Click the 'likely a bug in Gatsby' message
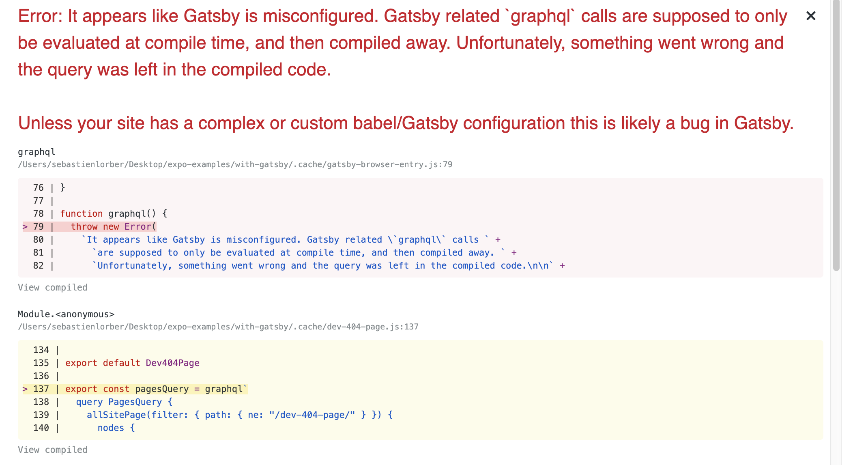The width and height of the screenshot is (868, 465). point(406,123)
